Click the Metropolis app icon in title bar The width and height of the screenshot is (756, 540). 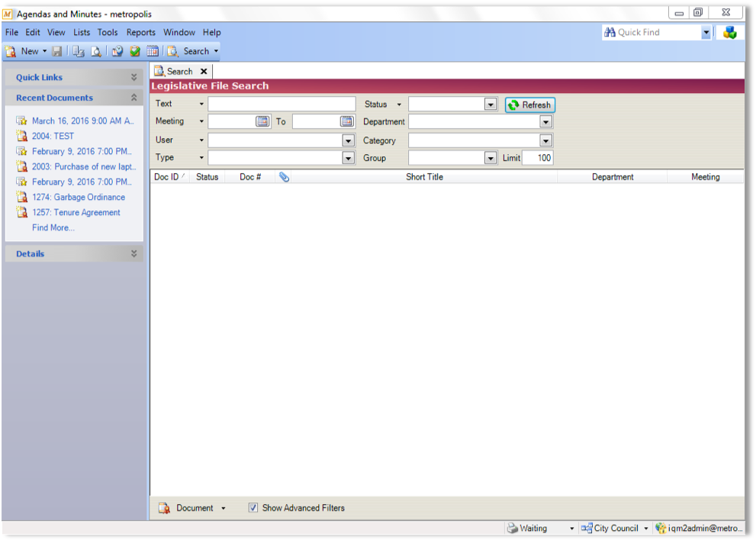click(8, 14)
